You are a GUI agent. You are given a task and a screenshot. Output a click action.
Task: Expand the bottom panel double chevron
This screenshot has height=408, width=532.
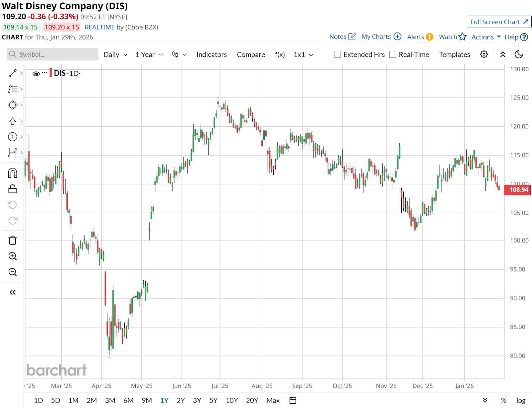tap(485, 400)
